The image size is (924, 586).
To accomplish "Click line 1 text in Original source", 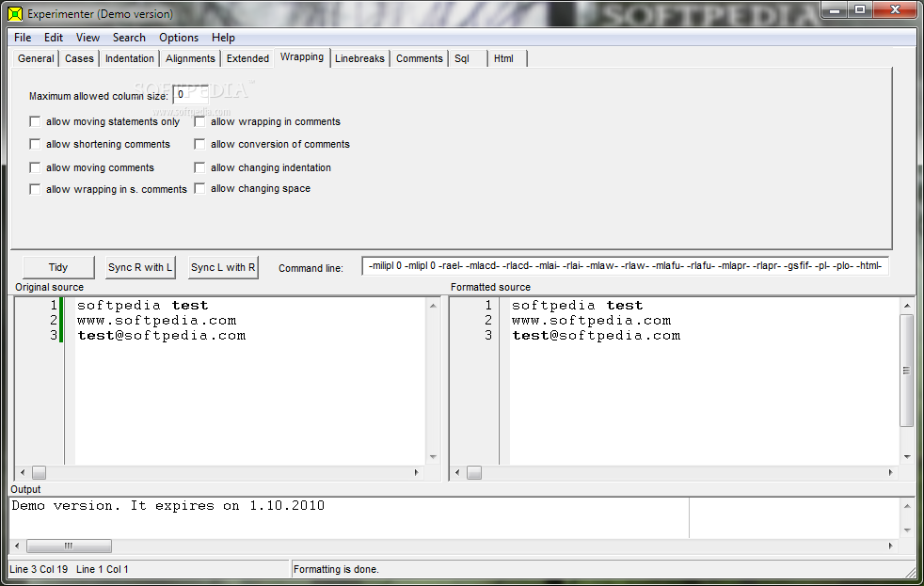I will [142, 305].
